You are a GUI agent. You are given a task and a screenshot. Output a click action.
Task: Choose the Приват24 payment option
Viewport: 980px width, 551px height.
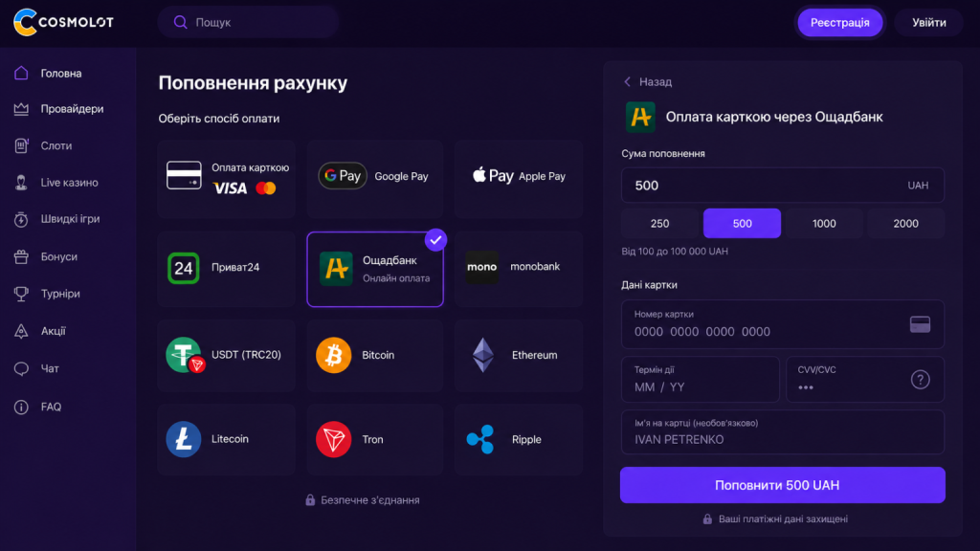226,268
